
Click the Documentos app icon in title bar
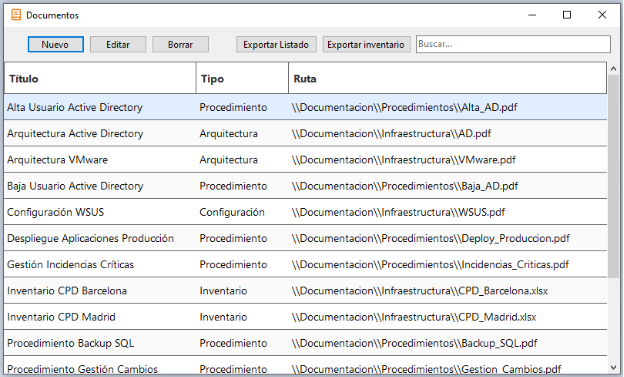pyautogui.click(x=16, y=15)
